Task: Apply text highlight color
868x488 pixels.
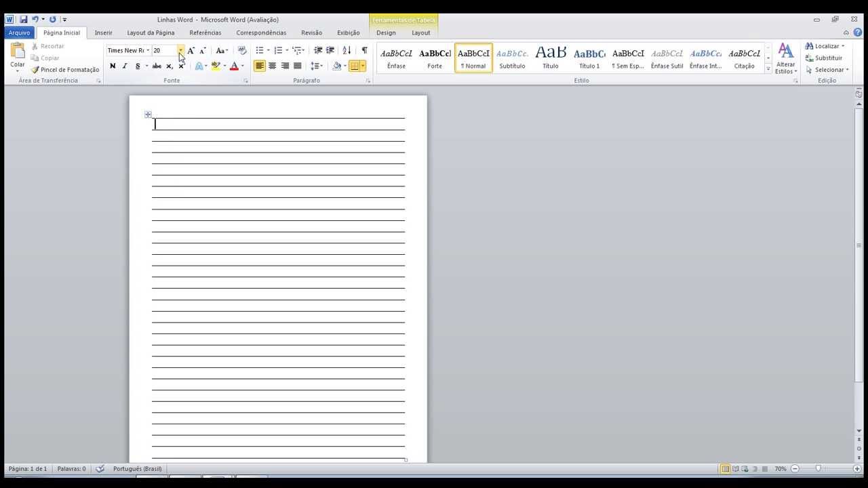Action: [x=216, y=66]
